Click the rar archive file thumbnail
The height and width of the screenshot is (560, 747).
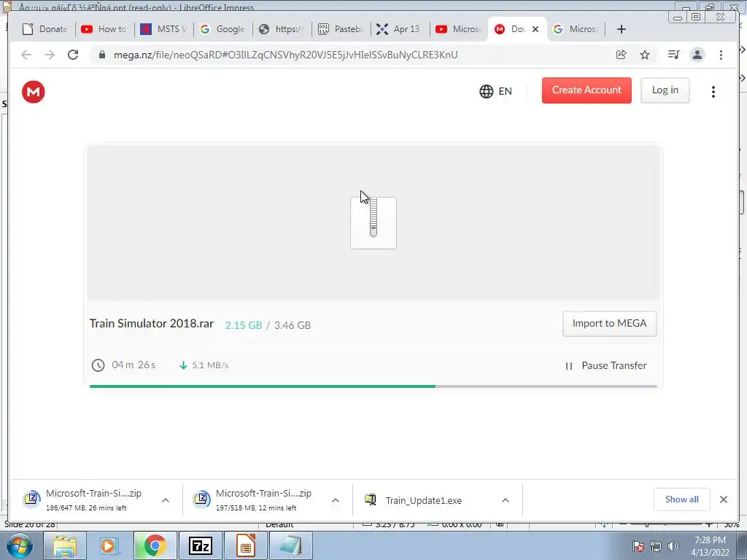point(373,223)
